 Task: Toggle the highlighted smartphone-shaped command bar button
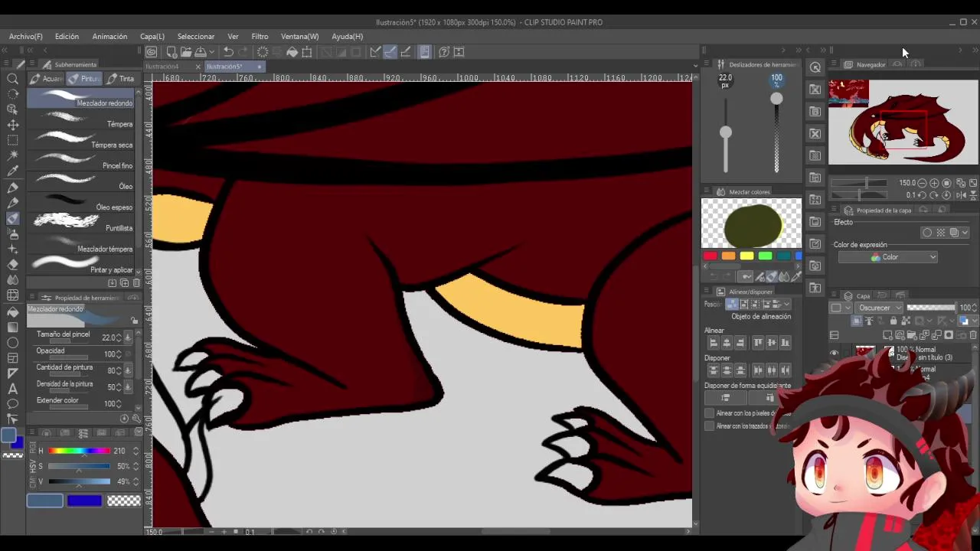pyautogui.click(x=424, y=52)
